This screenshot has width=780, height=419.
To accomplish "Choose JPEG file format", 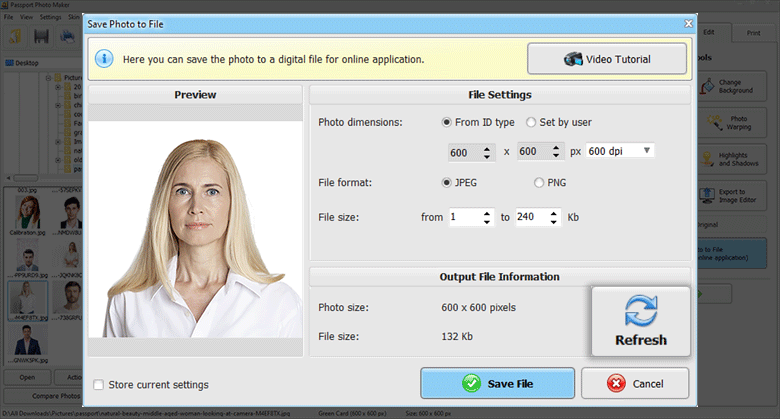I will [446, 183].
